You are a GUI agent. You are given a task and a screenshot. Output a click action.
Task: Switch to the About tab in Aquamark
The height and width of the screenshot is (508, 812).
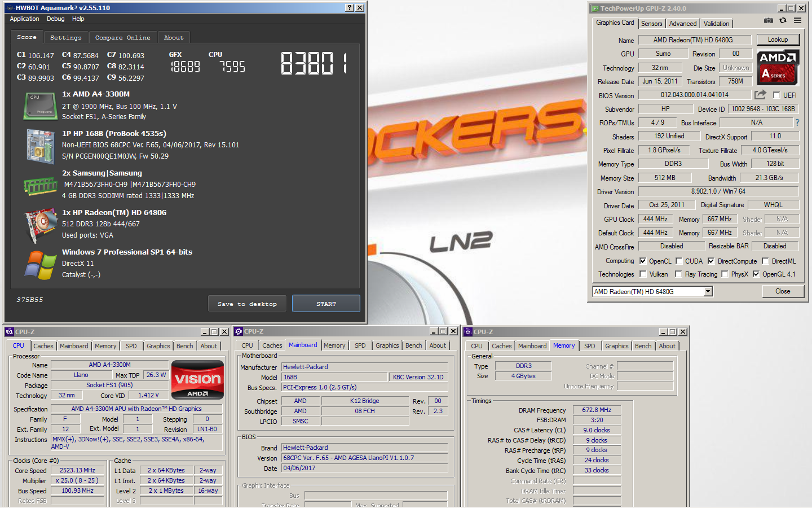(x=174, y=37)
